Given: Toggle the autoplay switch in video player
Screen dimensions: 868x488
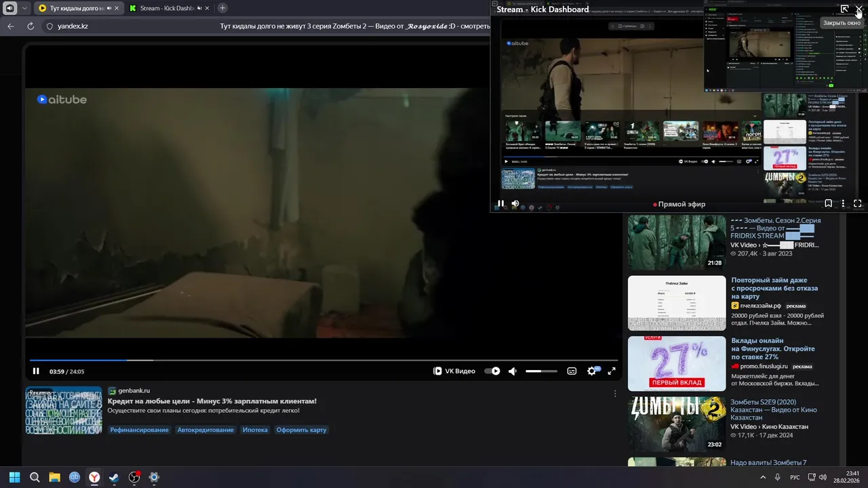Looking at the screenshot, I should (x=492, y=371).
